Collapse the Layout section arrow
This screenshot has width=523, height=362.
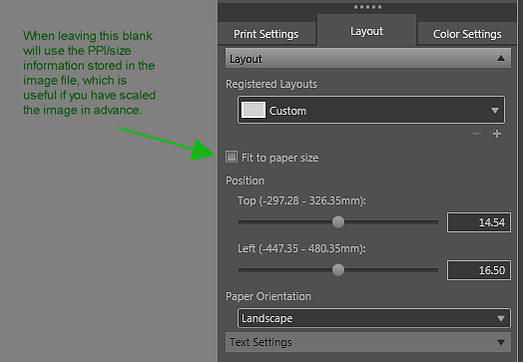[500, 58]
